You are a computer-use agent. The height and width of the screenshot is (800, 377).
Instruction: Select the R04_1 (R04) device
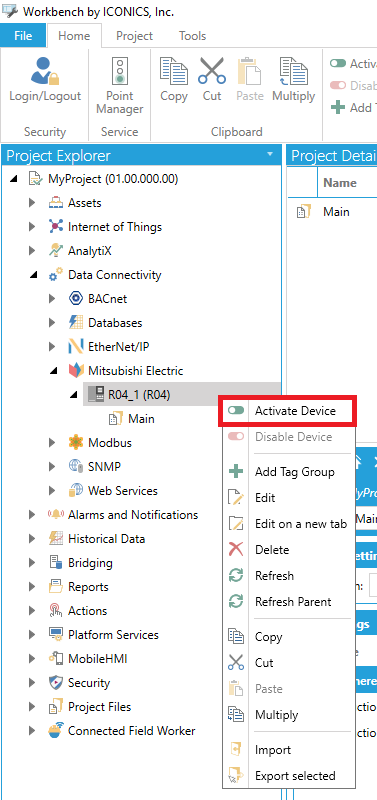(139, 394)
